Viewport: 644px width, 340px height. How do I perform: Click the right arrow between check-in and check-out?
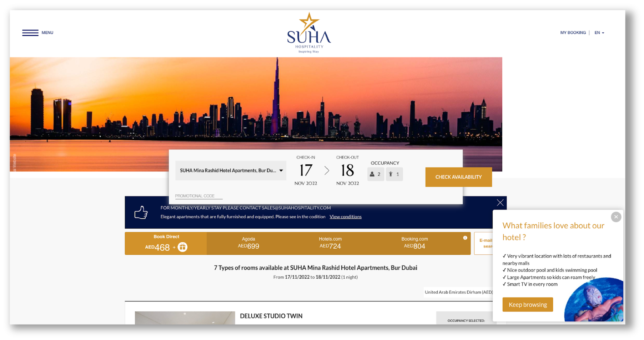(326, 171)
